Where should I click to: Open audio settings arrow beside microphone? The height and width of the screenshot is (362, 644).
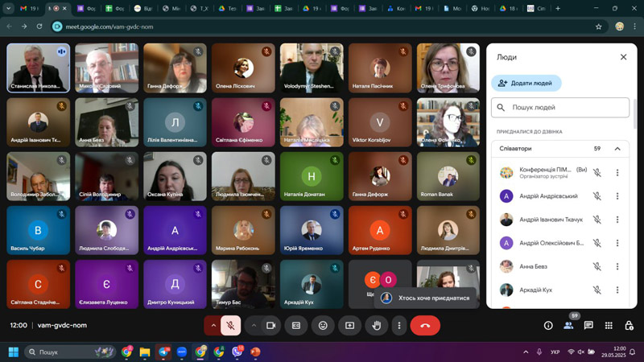click(213, 325)
